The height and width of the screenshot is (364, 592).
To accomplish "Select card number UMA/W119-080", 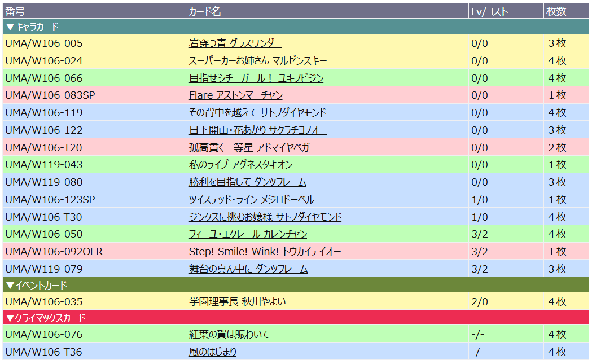I will (x=44, y=182).
